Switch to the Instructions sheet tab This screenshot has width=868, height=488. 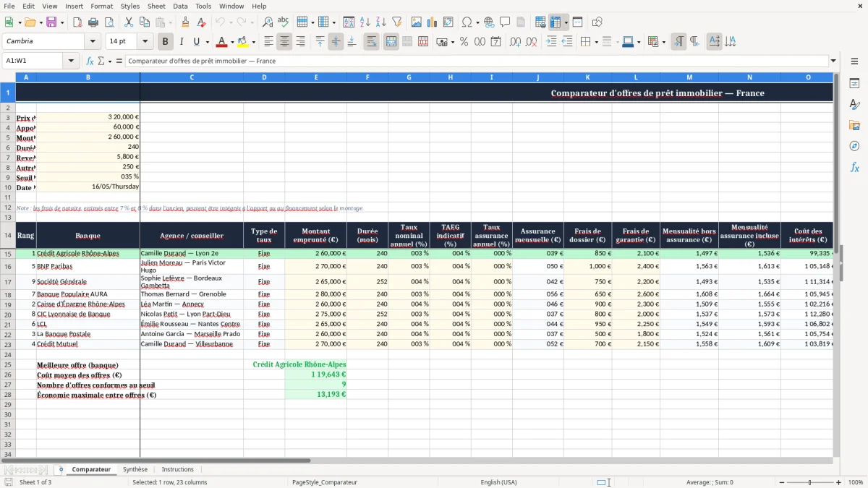[x=178, y=469]
